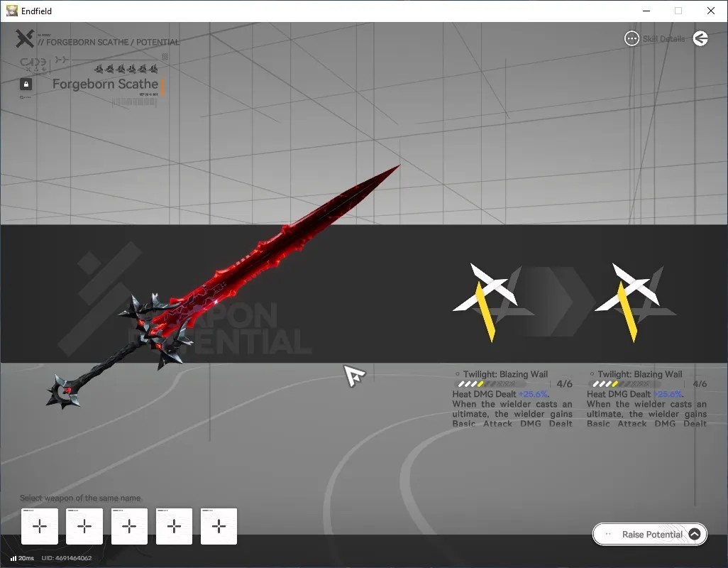Click the left Twilight: Blazing Wail skill title
The height and width of the screenshot is (568, 728).
(x=505, y=374)
